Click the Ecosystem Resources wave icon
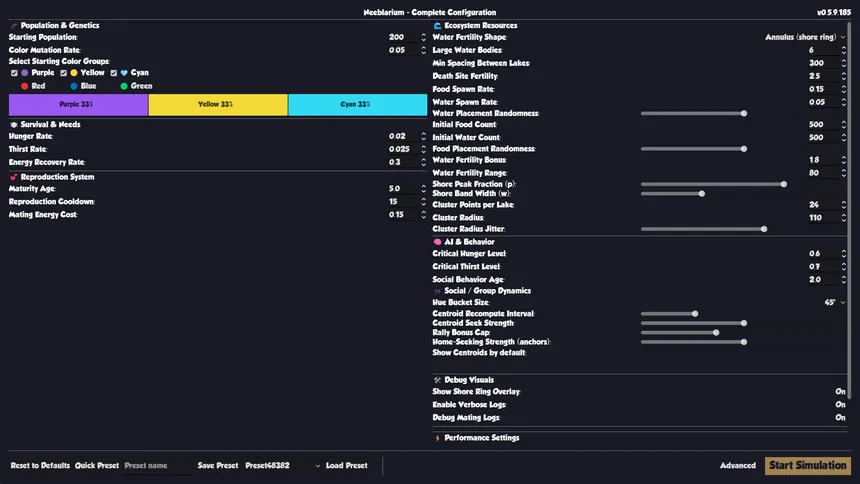 437,26
